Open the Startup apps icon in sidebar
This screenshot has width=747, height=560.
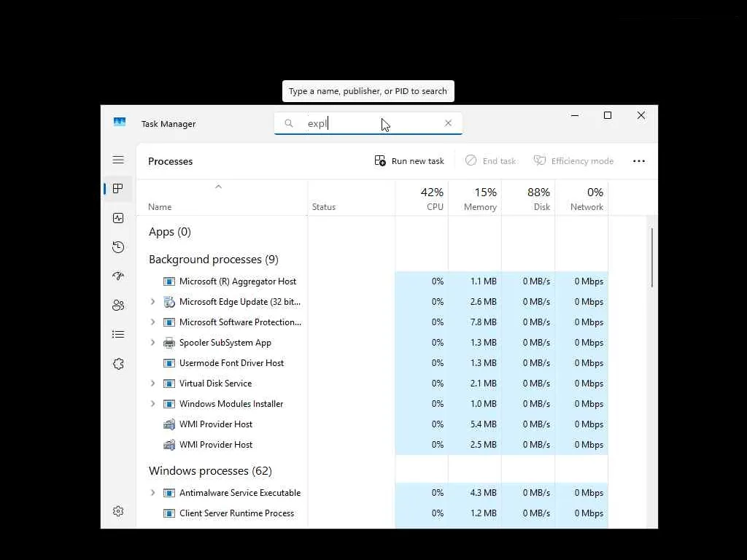[118, 276]
